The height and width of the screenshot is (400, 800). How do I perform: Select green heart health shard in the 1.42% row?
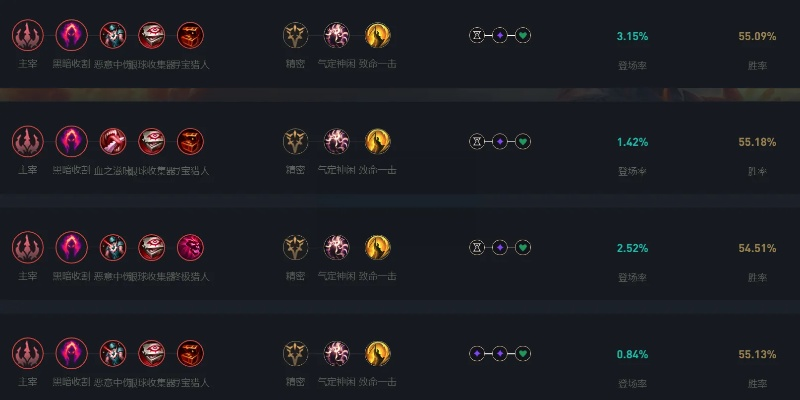pyautogui.click(x=523, y=142)
